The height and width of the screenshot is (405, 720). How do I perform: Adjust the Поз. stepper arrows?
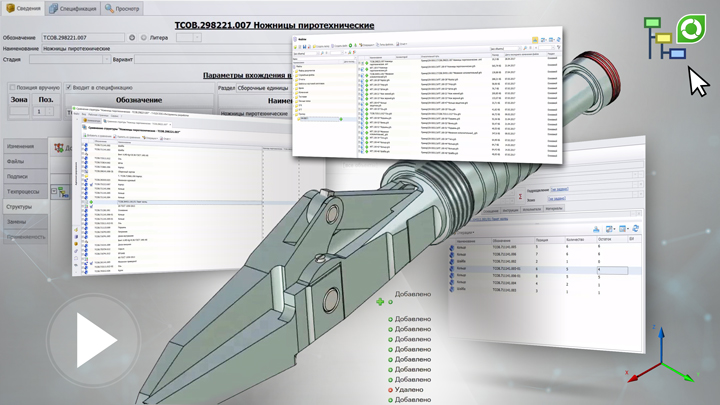pos(50,111)
